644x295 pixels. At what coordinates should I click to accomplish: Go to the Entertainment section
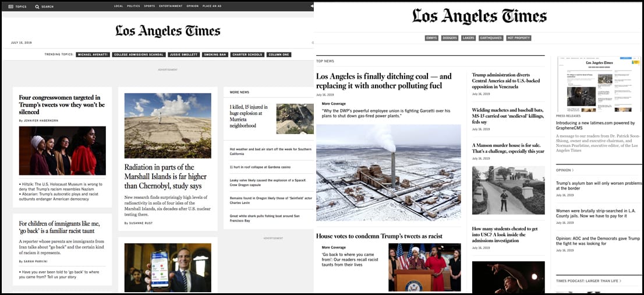pos(171,6)
